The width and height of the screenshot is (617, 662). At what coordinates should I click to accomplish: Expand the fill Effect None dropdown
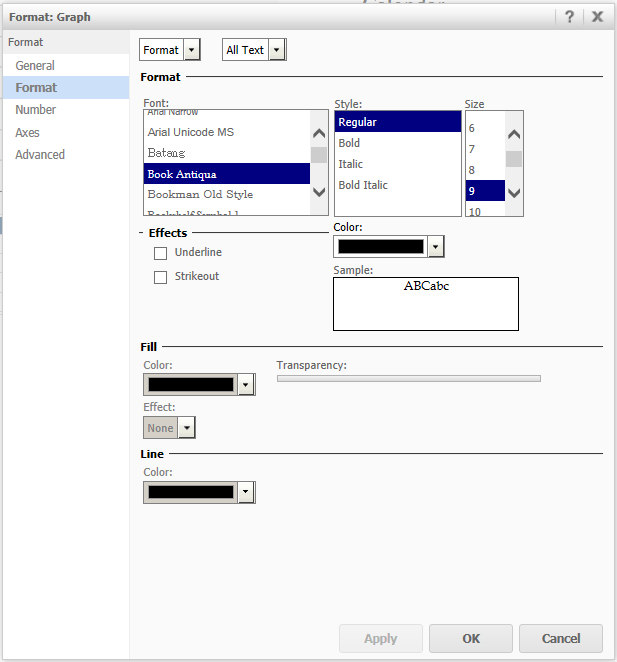pyautogui.click(x=186, y=428)
